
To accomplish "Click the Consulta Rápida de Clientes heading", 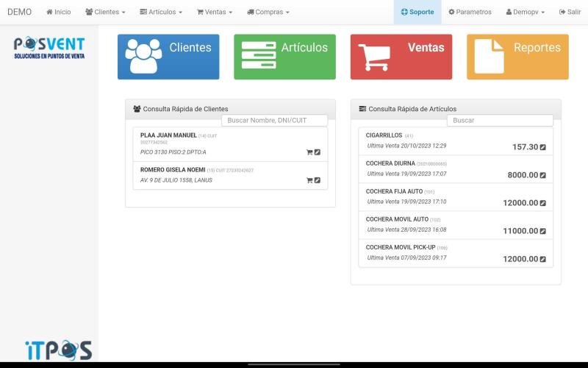I will tap(186, 109).
